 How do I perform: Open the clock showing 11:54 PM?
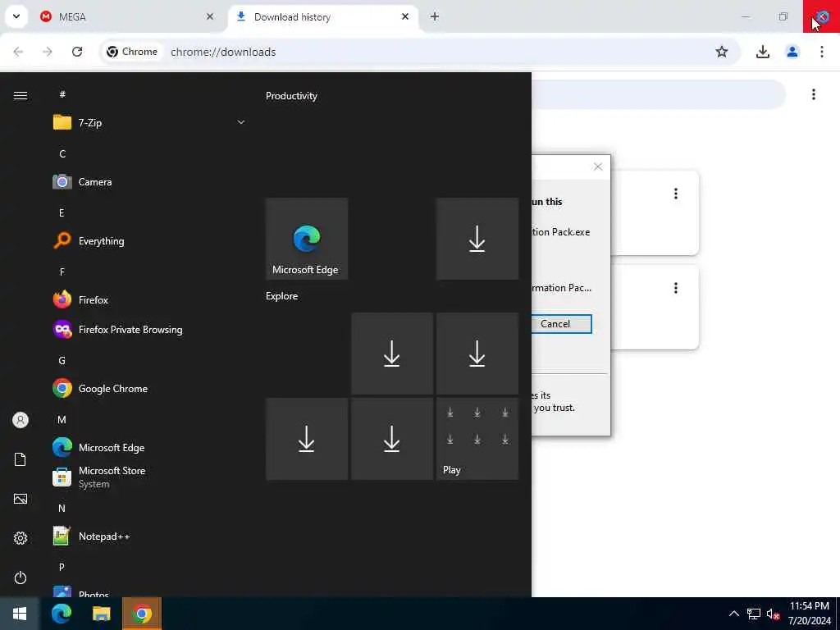click(809, 614)
